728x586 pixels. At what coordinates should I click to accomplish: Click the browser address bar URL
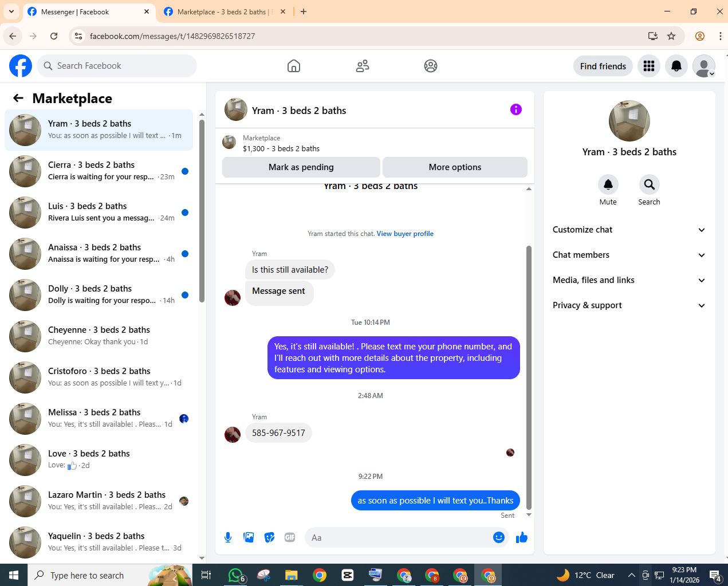(x=172, y=36)
